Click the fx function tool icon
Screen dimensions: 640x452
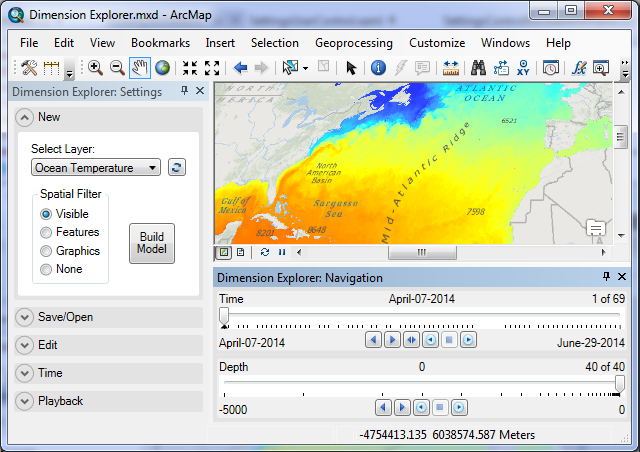[579, 68]
